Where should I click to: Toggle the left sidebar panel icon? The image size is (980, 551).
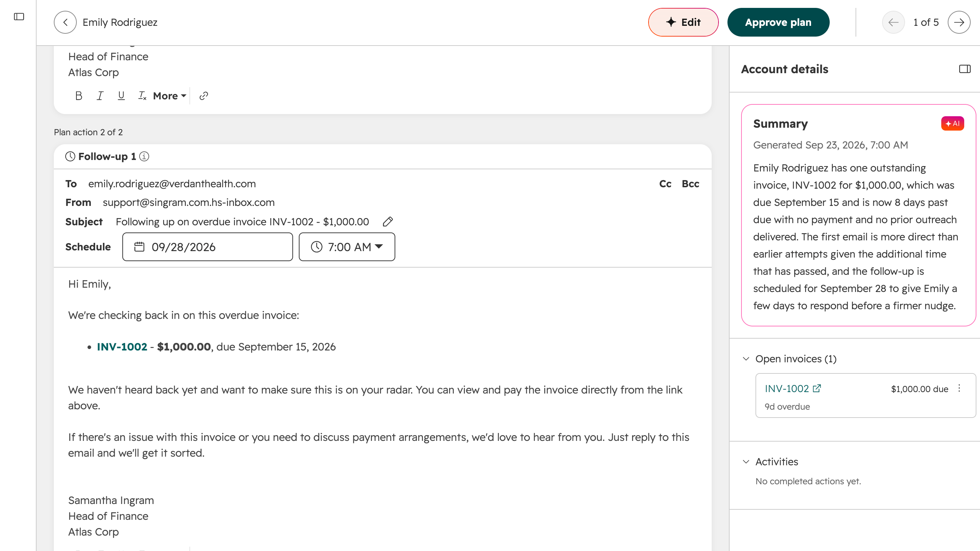(x=19, y=17)
